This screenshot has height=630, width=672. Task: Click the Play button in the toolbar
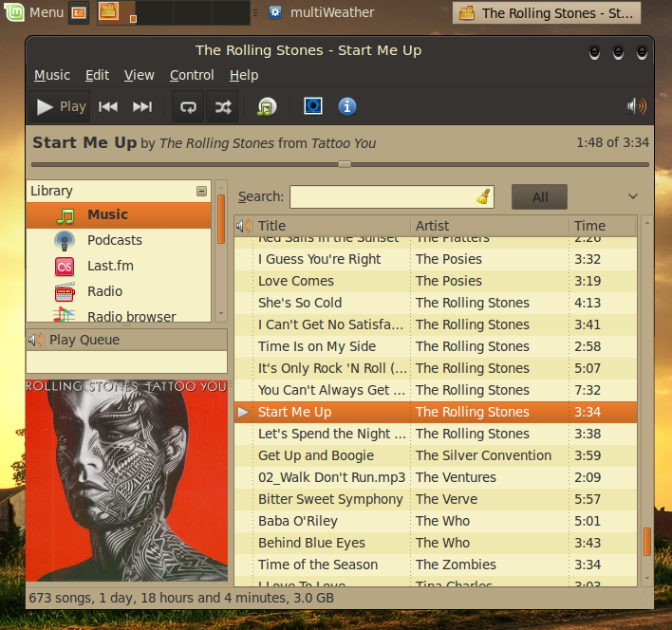[60, 106]
